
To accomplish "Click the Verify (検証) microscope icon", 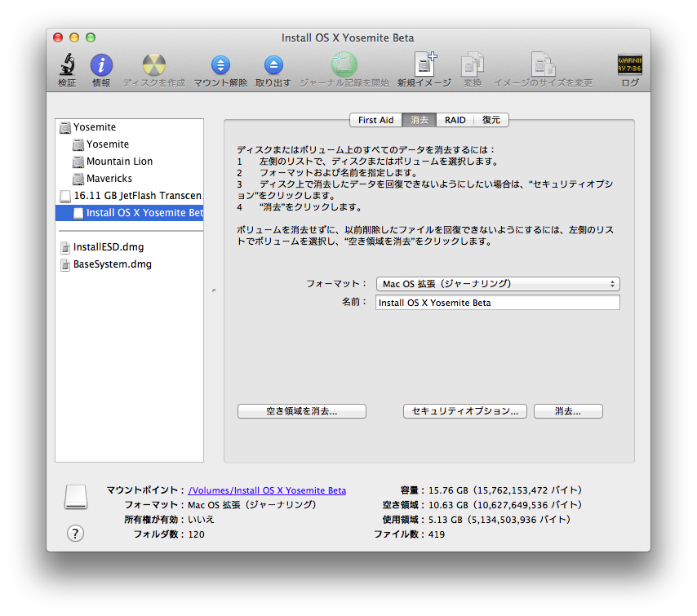I will pyautogui.click(x=67, y=65).
